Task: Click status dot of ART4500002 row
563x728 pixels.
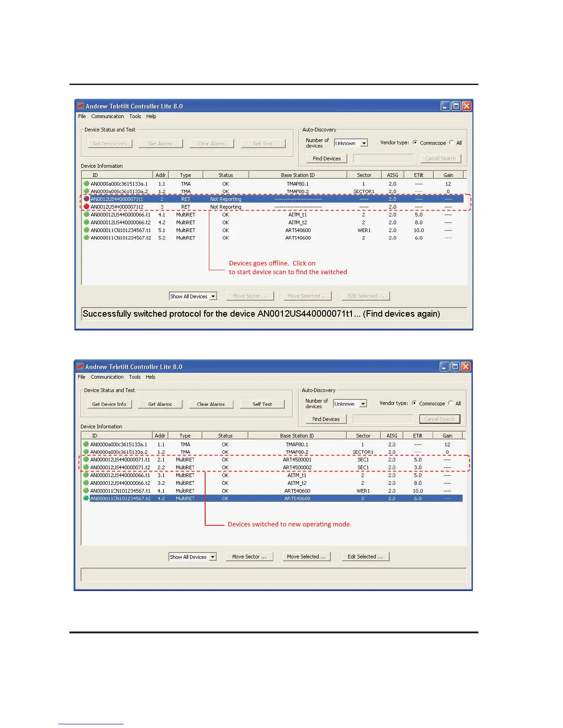Action: coord(86,467)
